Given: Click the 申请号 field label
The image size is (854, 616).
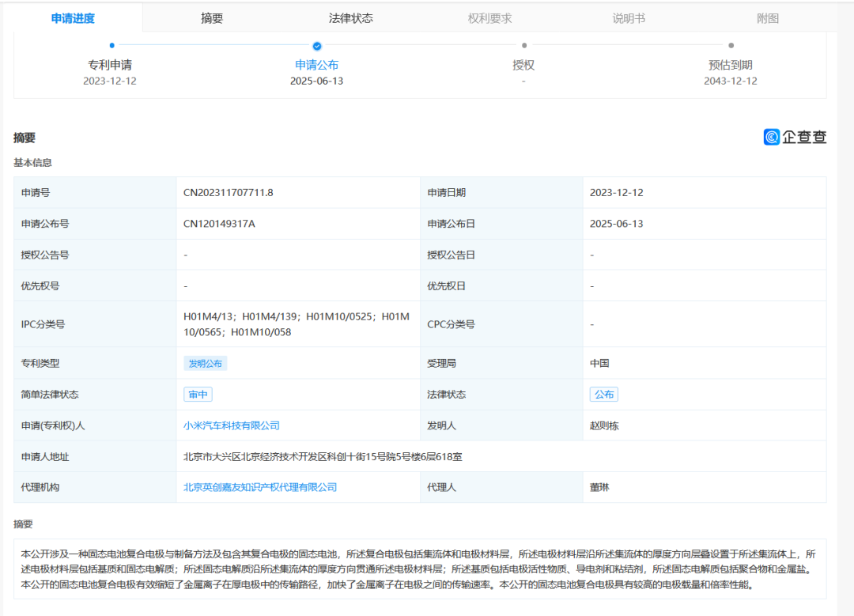Looking at the screenshot, I should click(36, 192).
